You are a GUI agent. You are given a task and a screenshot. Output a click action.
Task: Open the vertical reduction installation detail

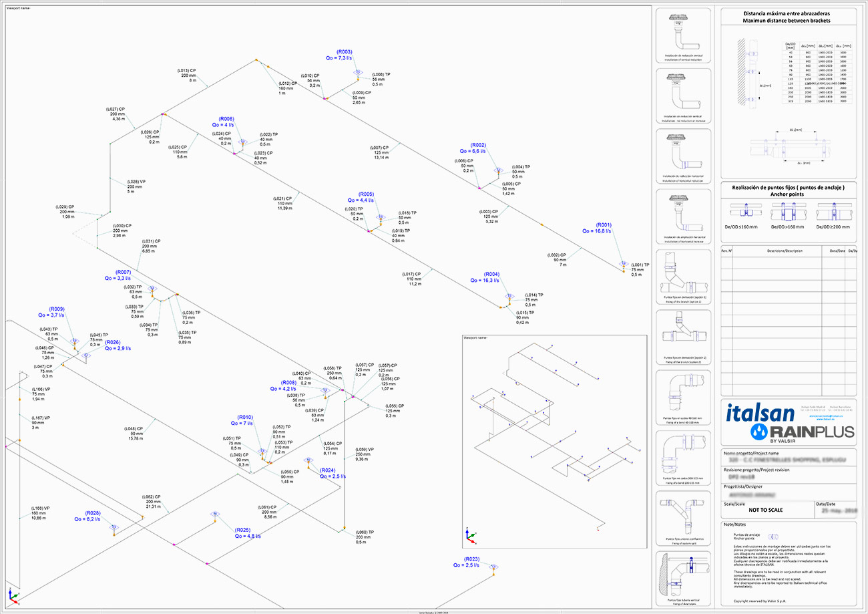[683, 33]
